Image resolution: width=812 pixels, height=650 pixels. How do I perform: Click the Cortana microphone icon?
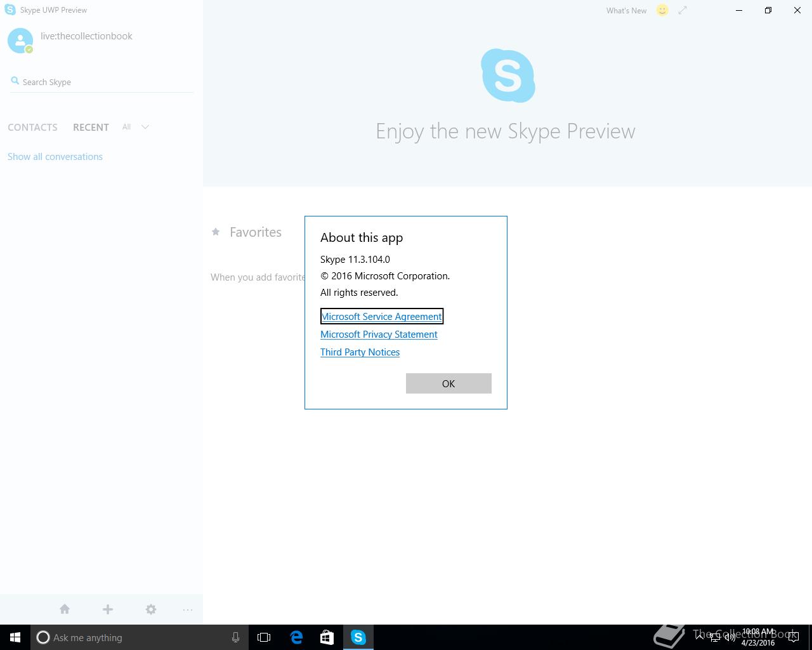coord(235,637)
